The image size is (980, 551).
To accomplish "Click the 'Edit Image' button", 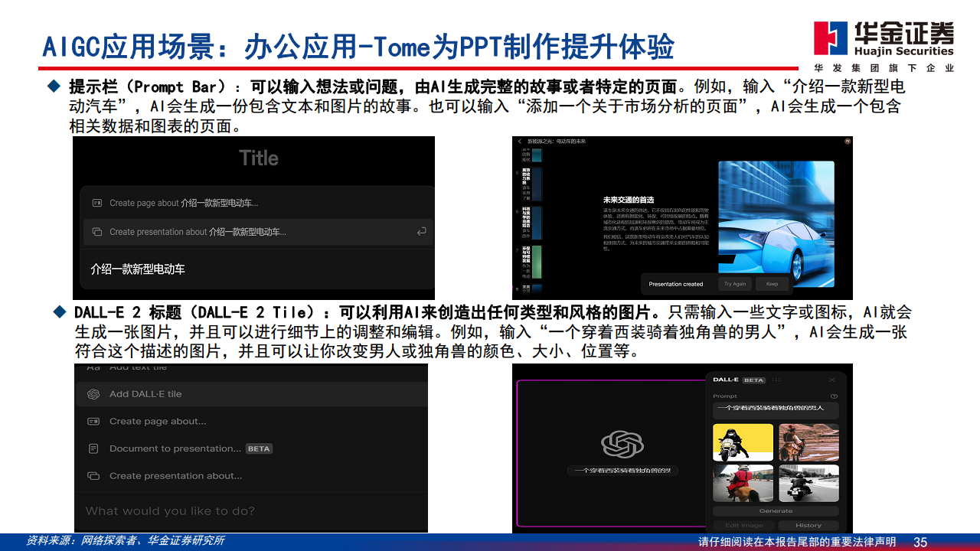I will [743, 525].
